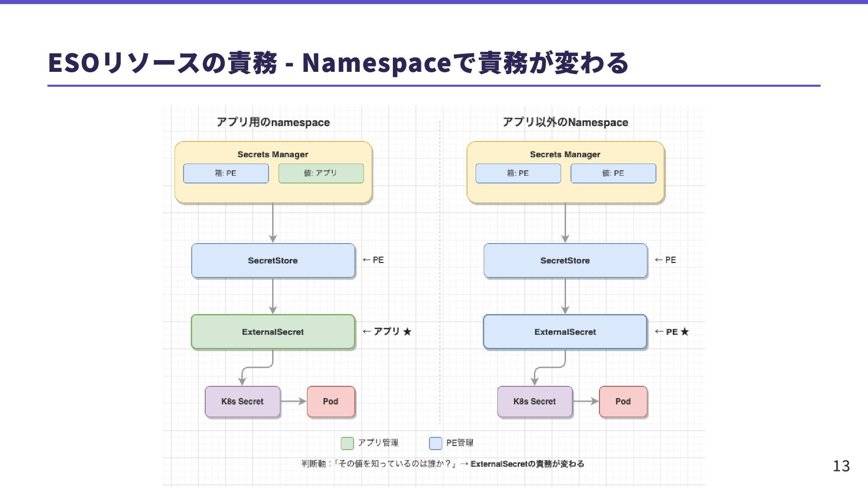
Task: Click the right SecretStore box
Action: coord(565,261)
